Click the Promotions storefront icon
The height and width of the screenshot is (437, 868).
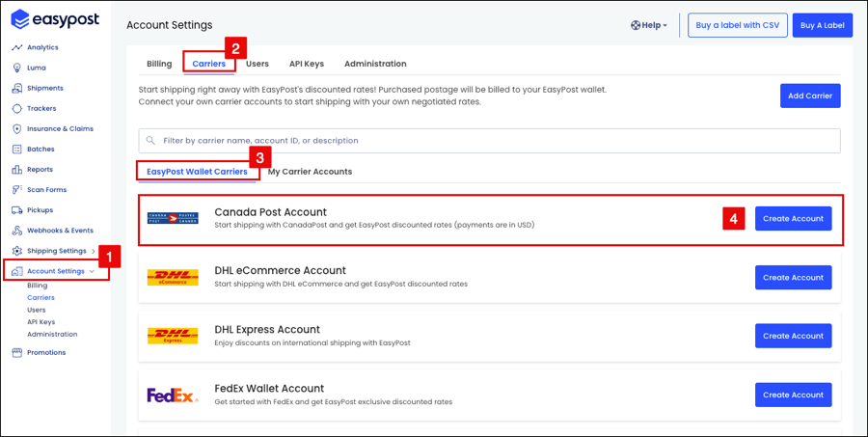(x=16, y=352)
